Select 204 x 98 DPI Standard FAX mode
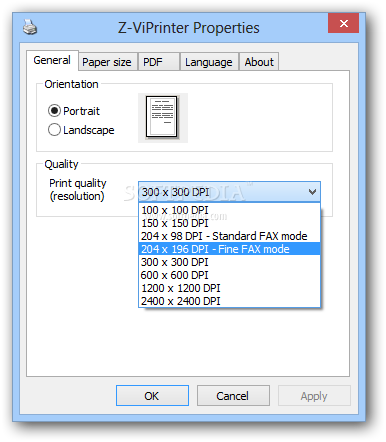Image resolution: width=386 pixels, height=442 pixels. tap(229, 236)
